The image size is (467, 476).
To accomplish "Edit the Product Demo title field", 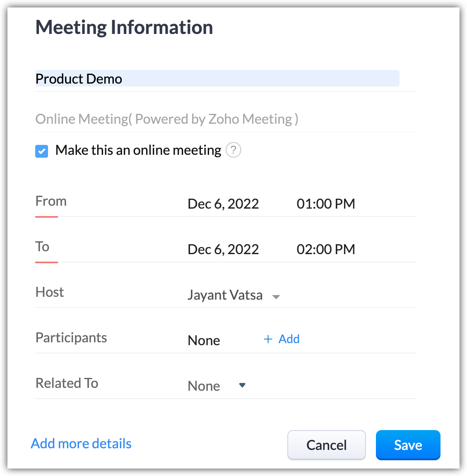I will coord(217,79).
